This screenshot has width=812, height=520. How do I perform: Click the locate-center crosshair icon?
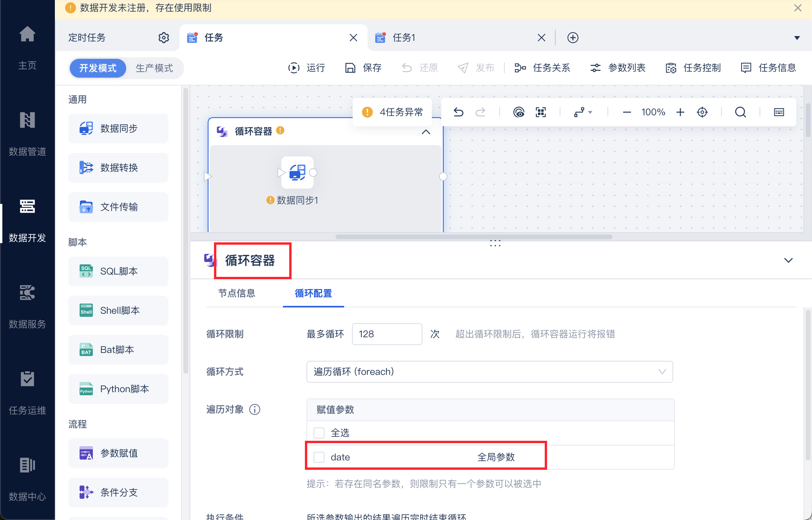702,112
